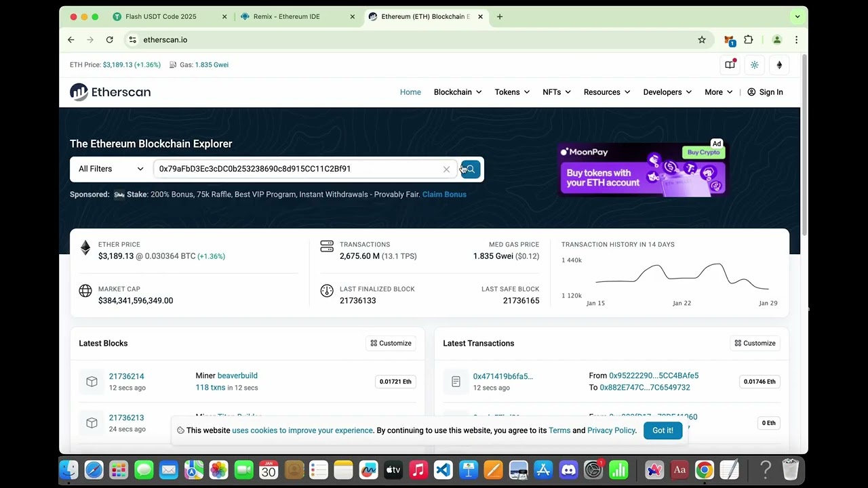This screenshot has width=868, height=488.
Task: Expand the More menu
Action: [719, 92]
